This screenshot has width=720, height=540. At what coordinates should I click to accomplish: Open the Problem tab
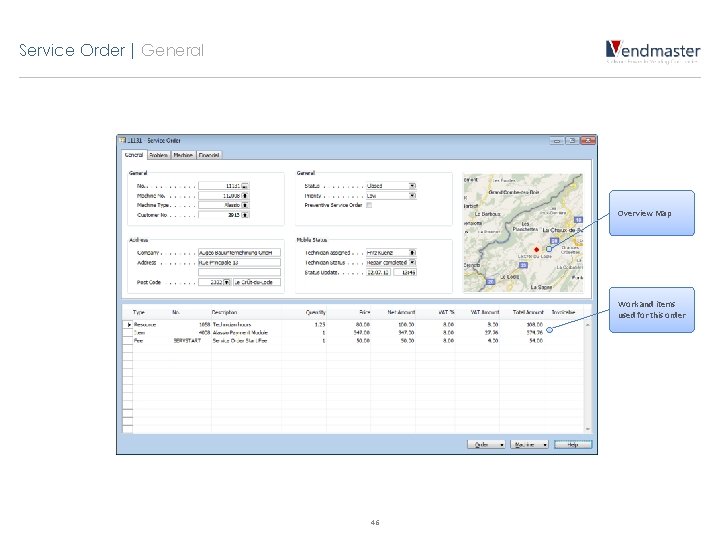click(158, 155)
